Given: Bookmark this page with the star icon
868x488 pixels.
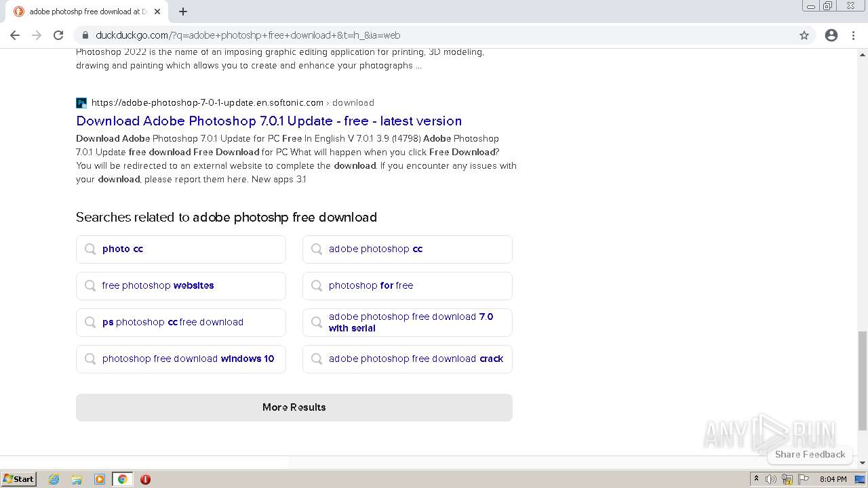Looking at the screenshot, I should [x=804, y=35].
